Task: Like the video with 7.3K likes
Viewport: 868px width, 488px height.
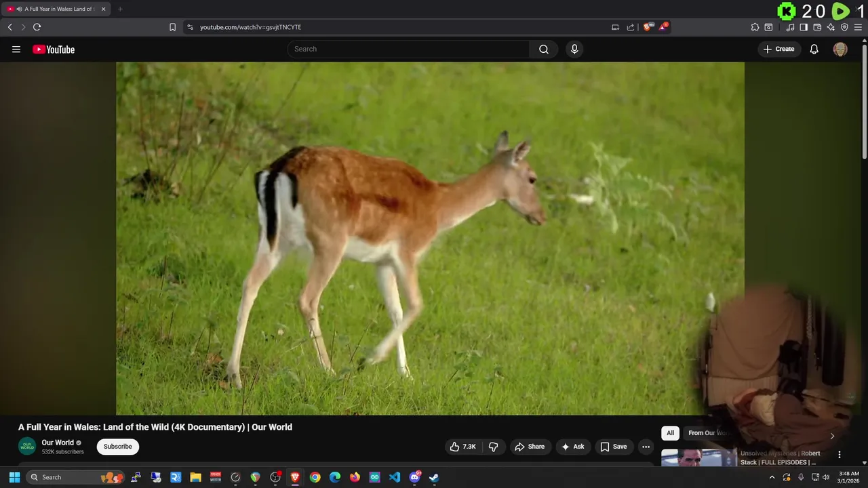Action: (x=462, y=447)
